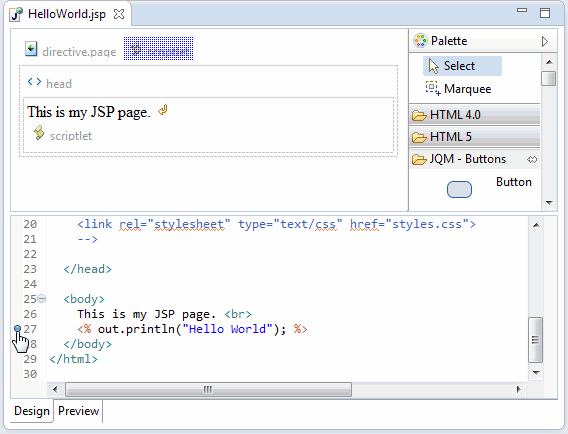Click the head tag brackets icon
The image size is (568, 434).
point(34,82)
